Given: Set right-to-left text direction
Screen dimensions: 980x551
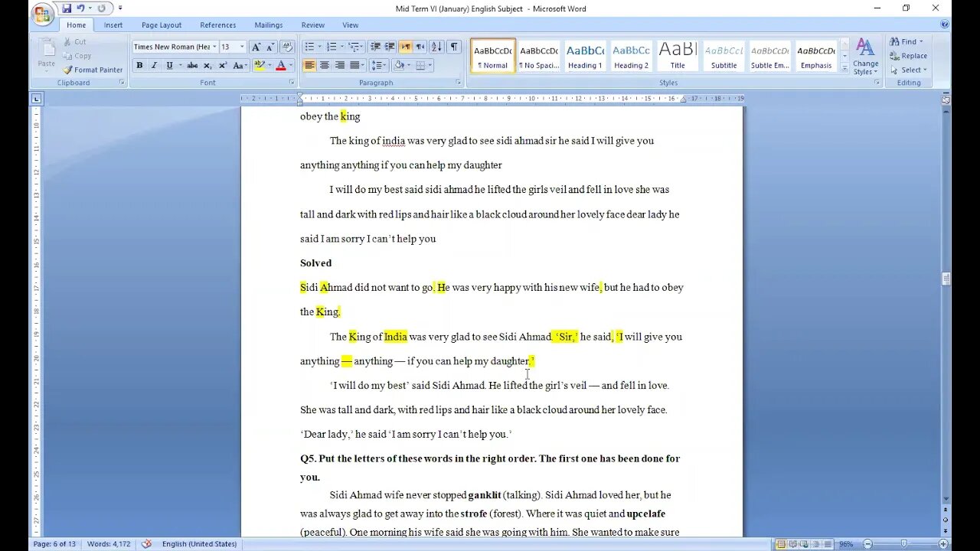Looking at the screenshot, I should tap(420, 47).
